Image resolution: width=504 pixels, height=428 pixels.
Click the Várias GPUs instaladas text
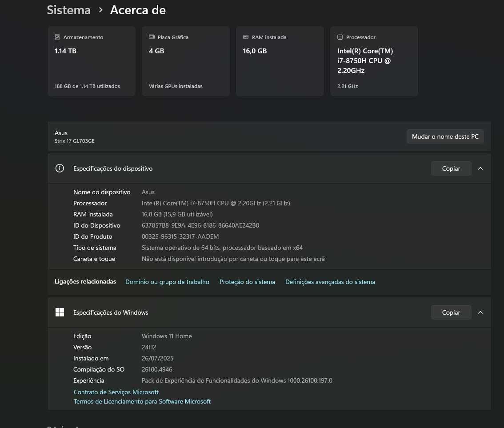coord(176,86)
